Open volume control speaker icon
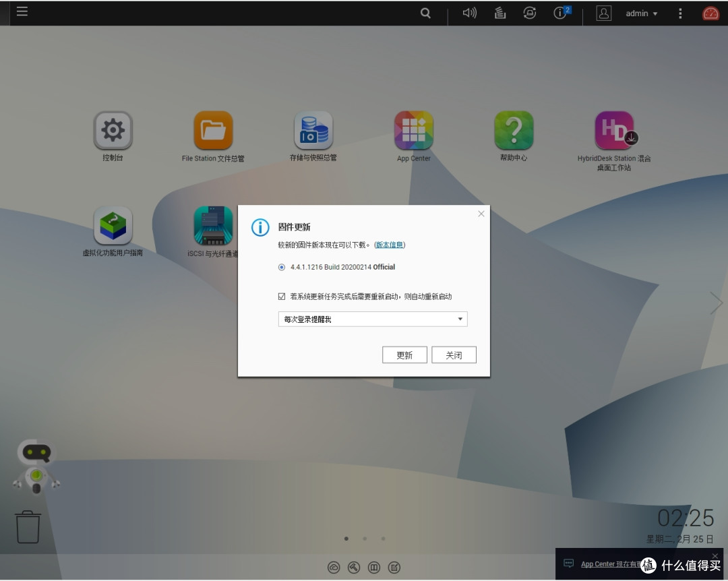Viewport: 728px width, 581px height. click(x=469, y=13)
